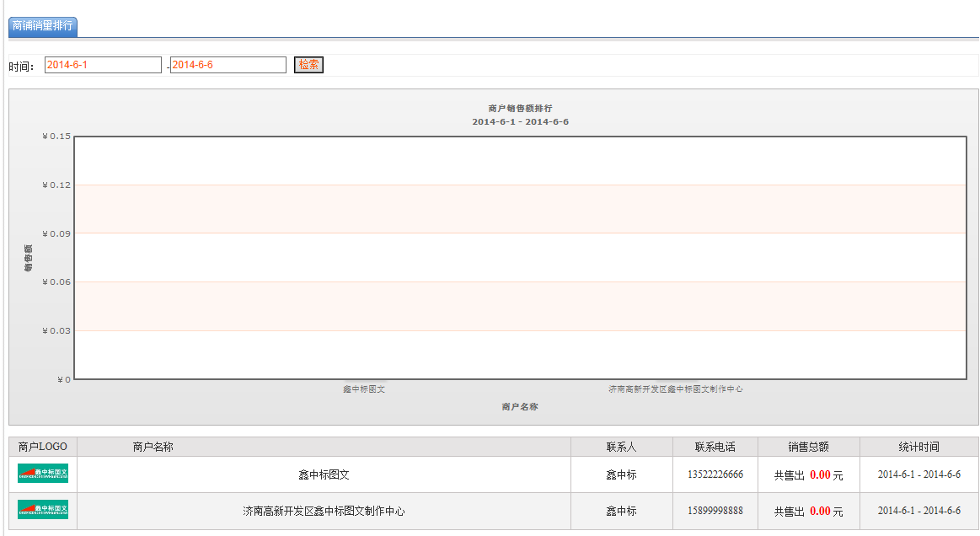Focus the end date field showing 2014-6-6

[x=228, y=65]
